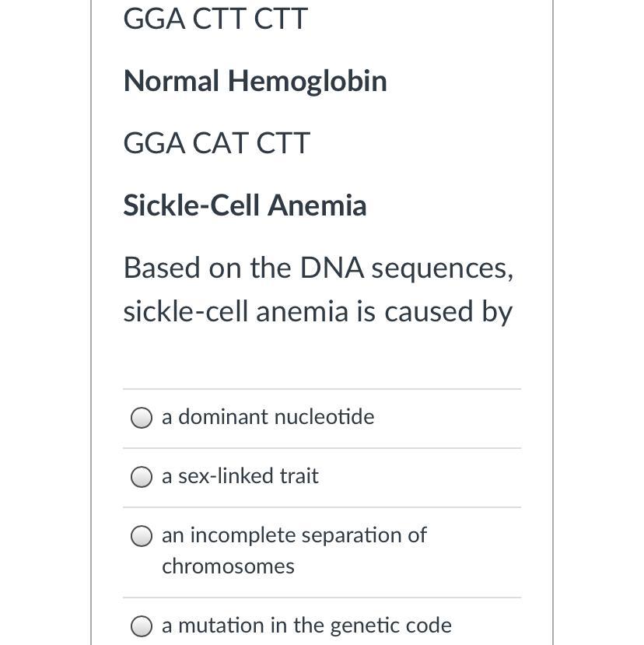
Task: Click the "Based on the DNA sequences," line
Action: (x=318, y=268)
